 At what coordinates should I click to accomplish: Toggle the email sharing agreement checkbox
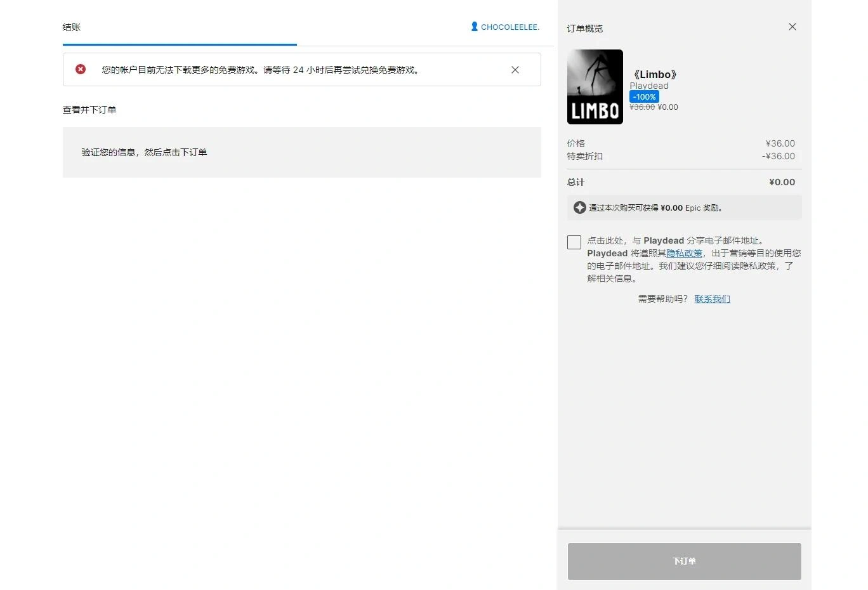coord(574,242)
